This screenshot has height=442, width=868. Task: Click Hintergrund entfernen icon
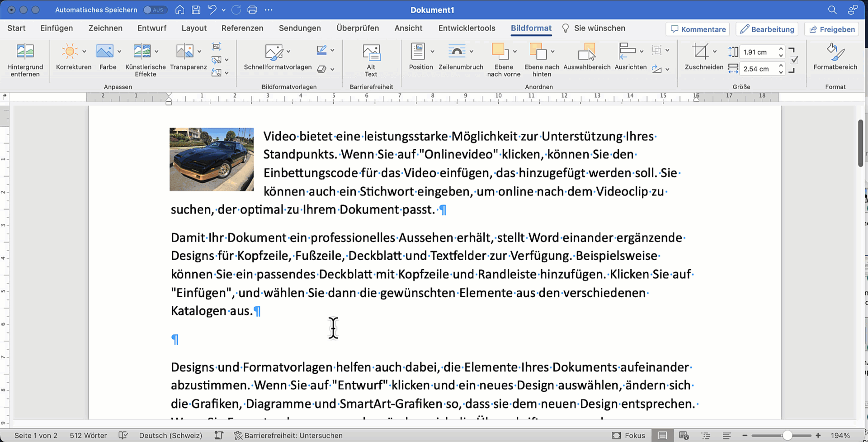tap(25, 52)
